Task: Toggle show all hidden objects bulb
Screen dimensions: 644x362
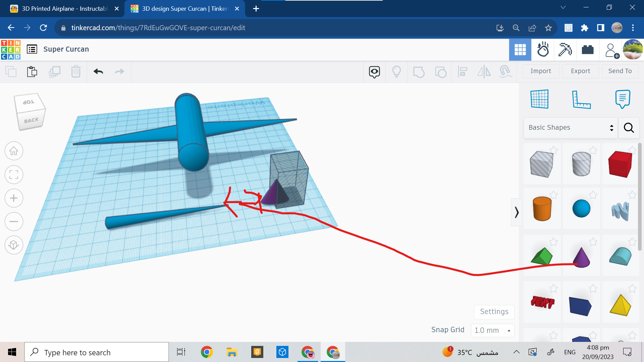Action: [x=396, y=71]
